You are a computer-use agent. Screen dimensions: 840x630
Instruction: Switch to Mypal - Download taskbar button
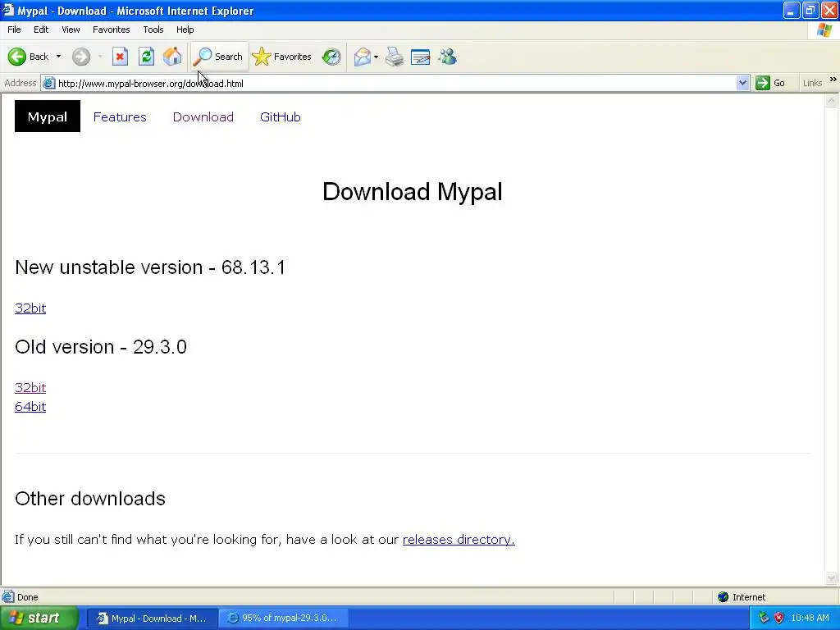(x=152, y=619)
